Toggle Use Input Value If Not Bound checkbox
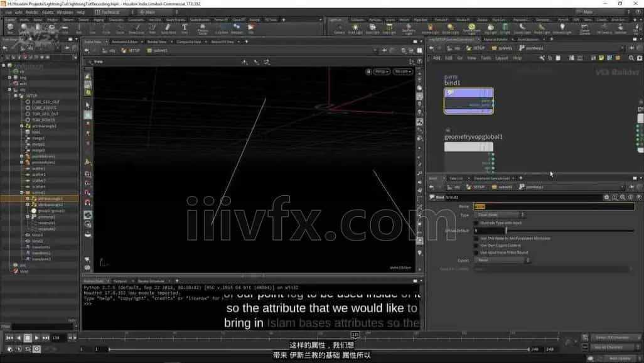The image size is (644, 363). [476, 253]
